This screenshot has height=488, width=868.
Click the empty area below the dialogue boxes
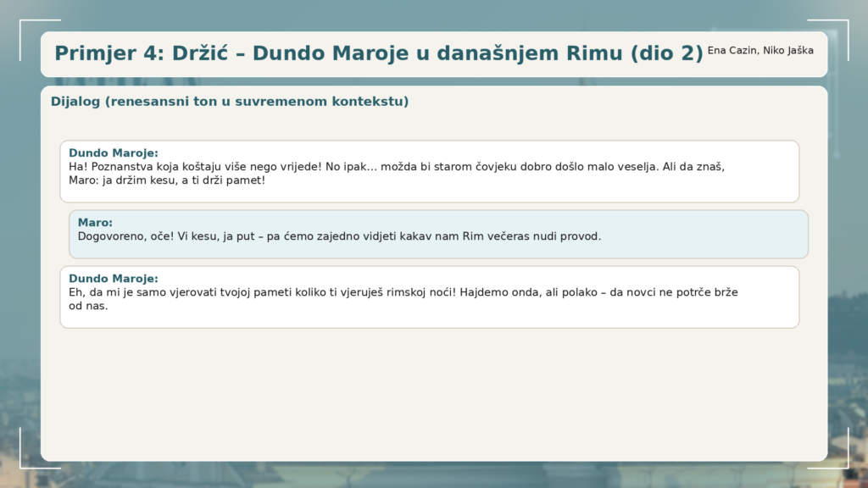[434, 394]
